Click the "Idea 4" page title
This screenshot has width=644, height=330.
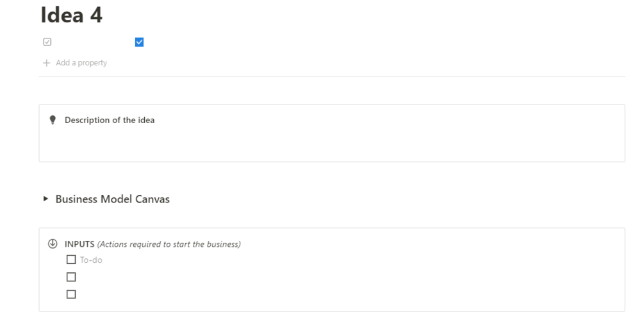72,15
